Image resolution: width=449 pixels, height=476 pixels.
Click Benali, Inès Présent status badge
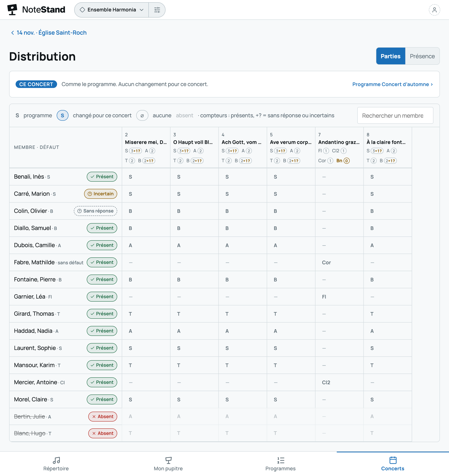[x=102, y=177]
